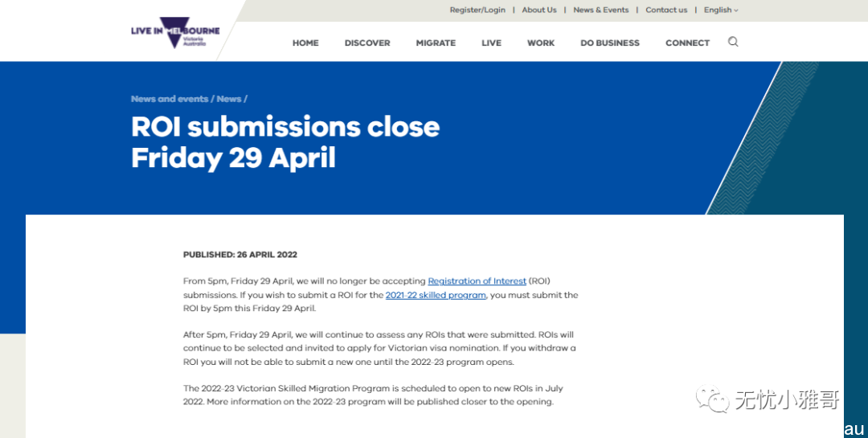Visit the News & Events link
Image resolution: width=868 pixels, height=438 pixels.
click(601, 10)
